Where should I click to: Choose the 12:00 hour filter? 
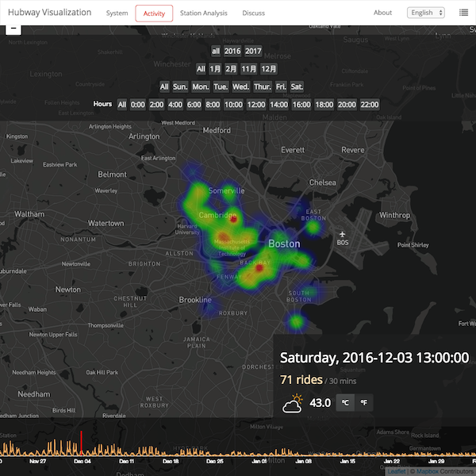click(x=256, y=105)
